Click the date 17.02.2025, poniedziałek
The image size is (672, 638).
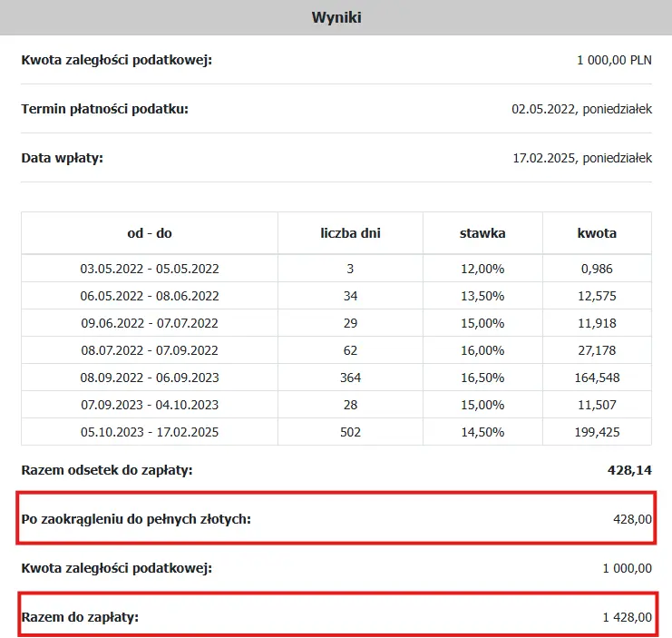pyautogui.click(x=582, y=158)
